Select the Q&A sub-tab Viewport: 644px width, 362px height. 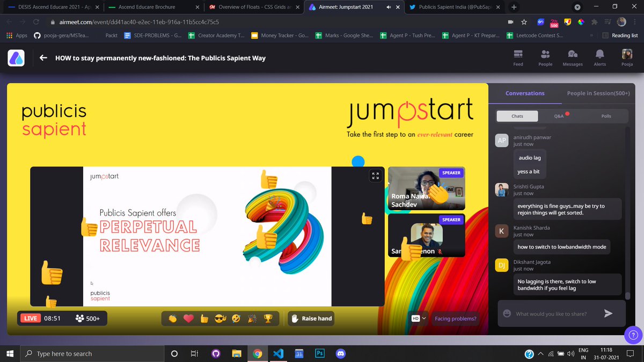559,116
